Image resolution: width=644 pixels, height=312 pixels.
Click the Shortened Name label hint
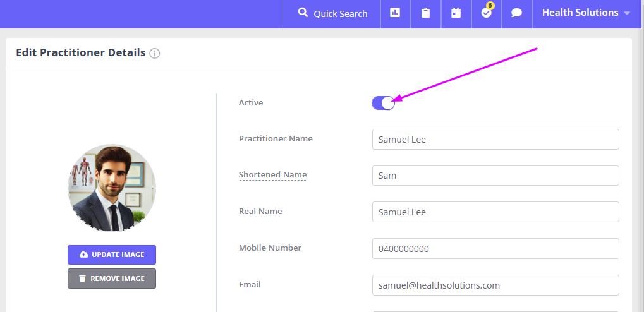(272, 175)
